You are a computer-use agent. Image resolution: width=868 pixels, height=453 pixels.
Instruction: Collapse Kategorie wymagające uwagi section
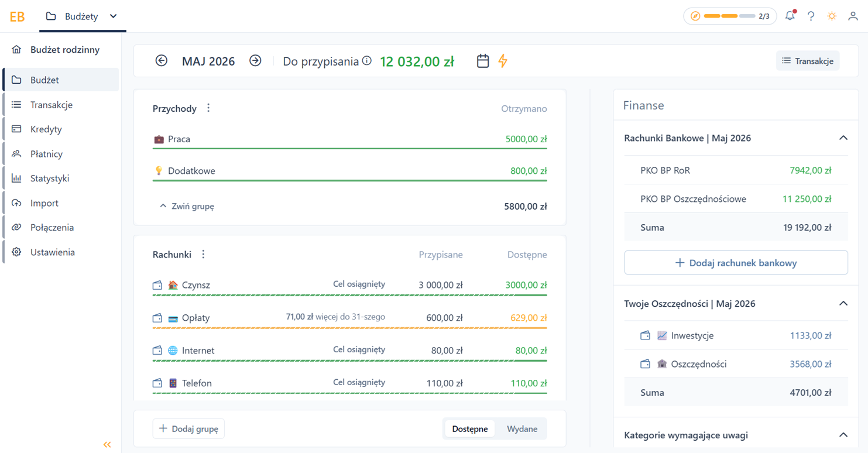(843, 435)
